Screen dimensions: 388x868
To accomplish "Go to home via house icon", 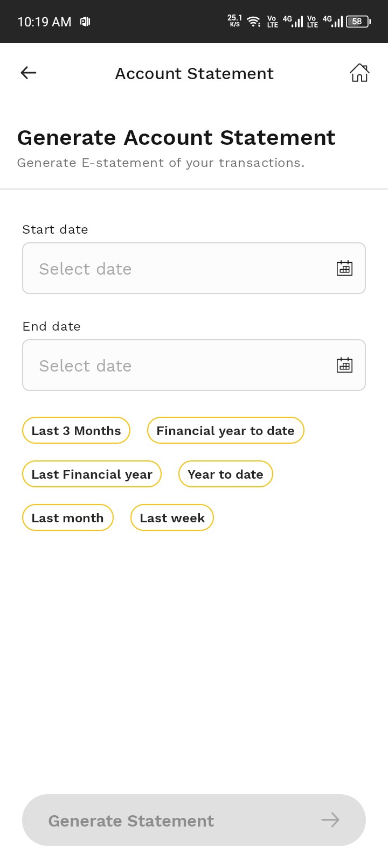I will pyautogui.click(x=359, y=73).
